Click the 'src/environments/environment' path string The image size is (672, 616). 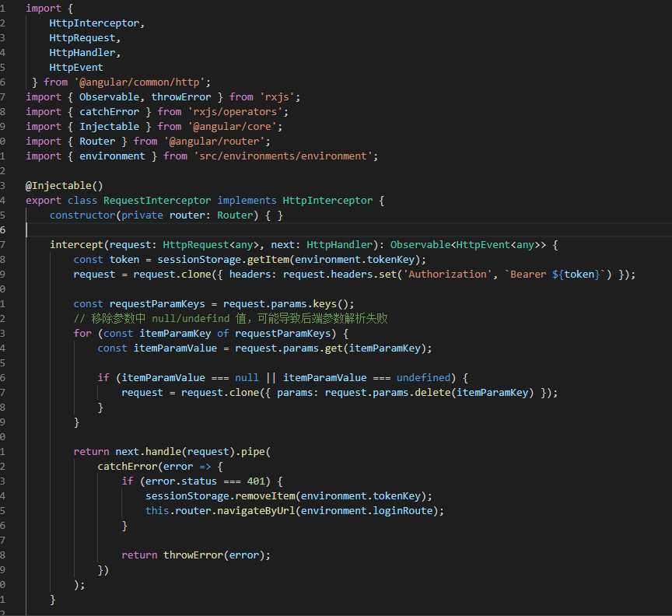[x=283, y=156]
